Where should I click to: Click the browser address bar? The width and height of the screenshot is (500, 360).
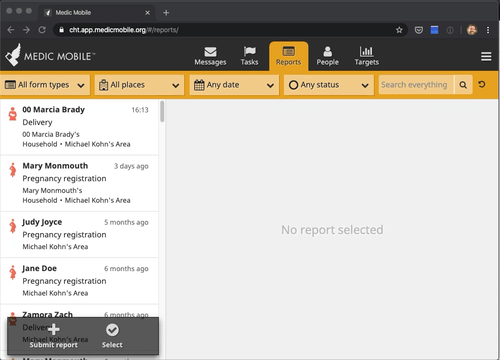click(230, 30)
